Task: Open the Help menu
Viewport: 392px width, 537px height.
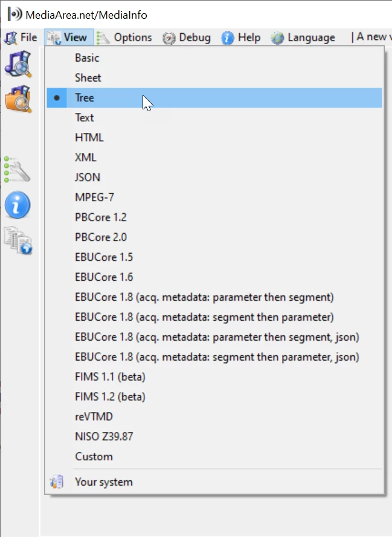Action: pyautogui.click(x=241, y=37)
